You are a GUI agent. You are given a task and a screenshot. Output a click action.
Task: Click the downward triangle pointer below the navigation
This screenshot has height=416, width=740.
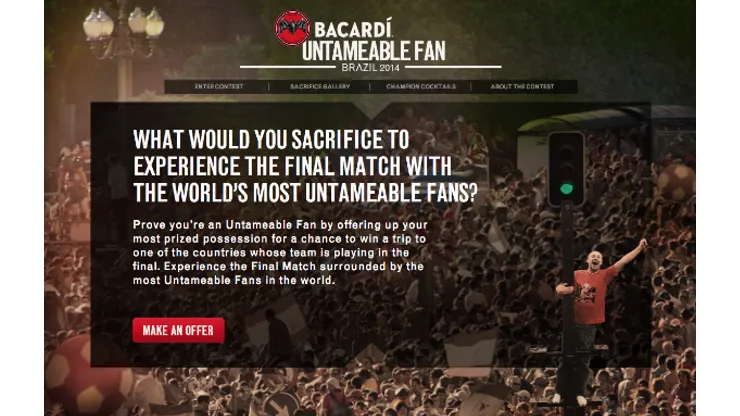[371, 111]
